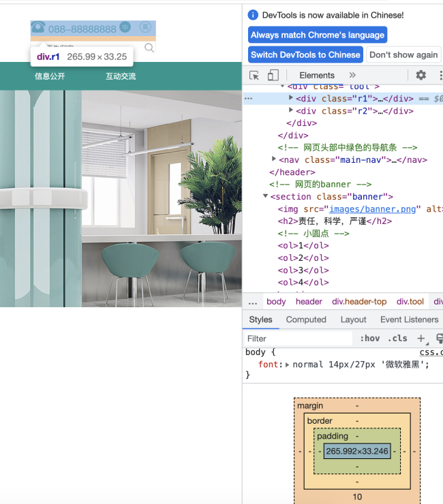Open the css source file link

pyautogui.click(x=431, y=352)
